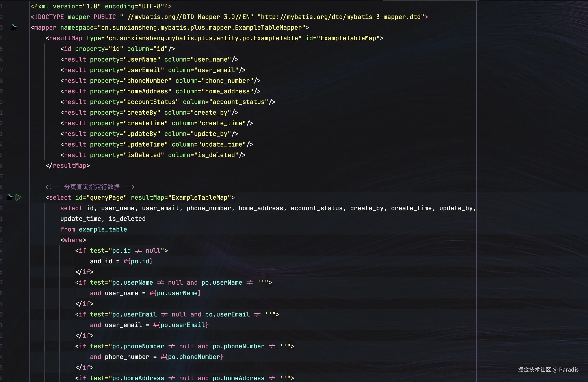Click the closing /resultMap tag
This screenshot has height=382, width=588.
[x=68, y=165]
